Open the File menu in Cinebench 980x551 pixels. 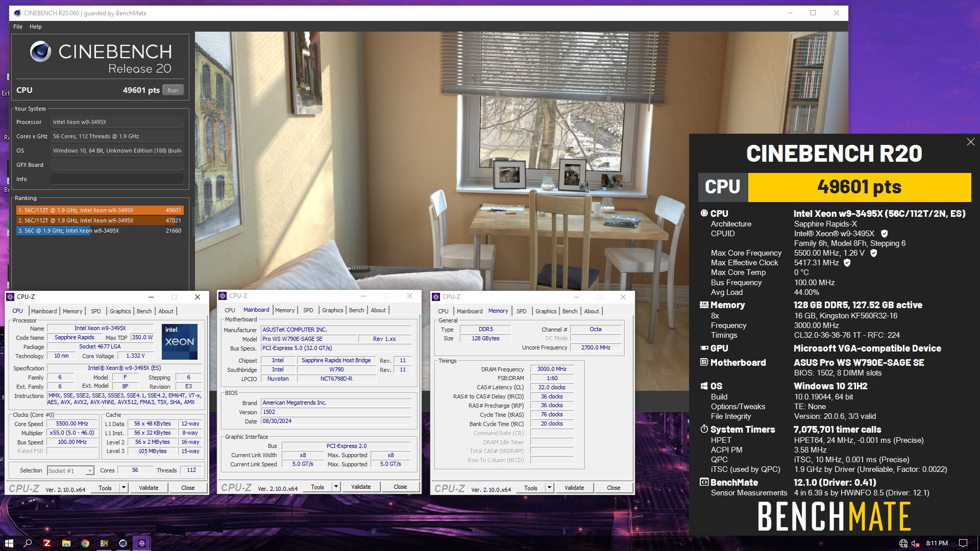18,27
